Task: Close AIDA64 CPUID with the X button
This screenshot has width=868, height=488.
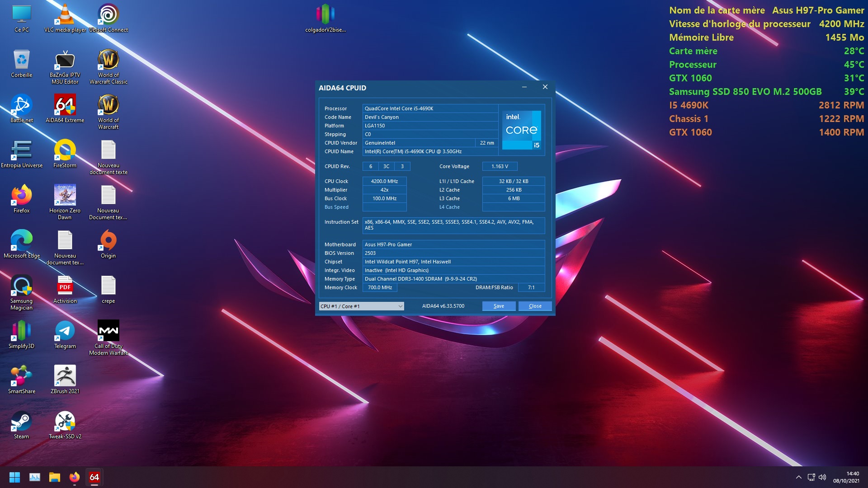Action: pyautogui.click(x=545, y=87)
